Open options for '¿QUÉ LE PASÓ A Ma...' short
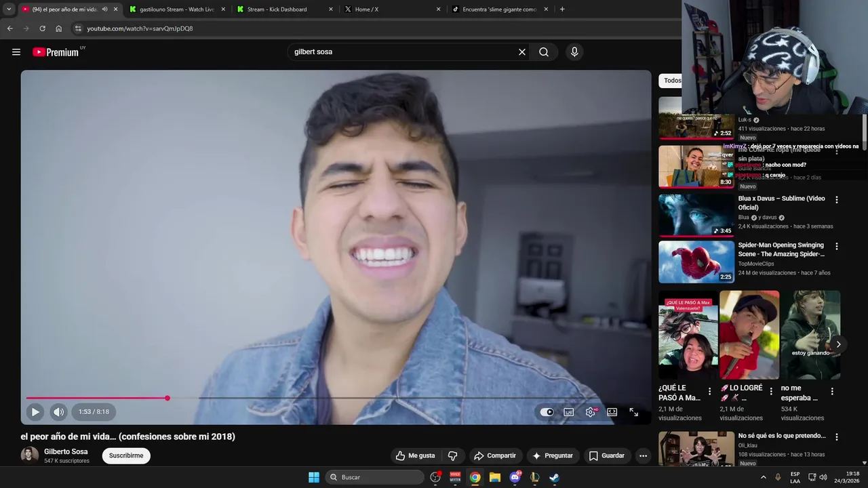Viewport: 868px width, 488px height. (709, 391)
